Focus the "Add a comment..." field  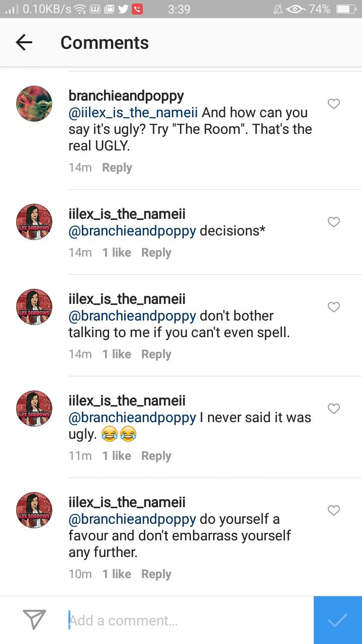(x=190, y=620)
